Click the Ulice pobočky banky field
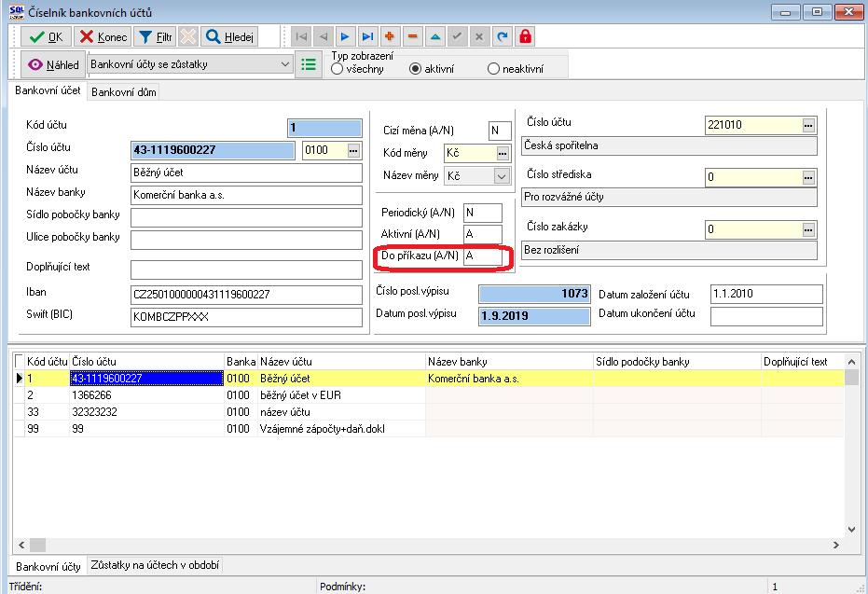Image resolution: width=868 pixels, height=594 pixels. [x=246, y=240]
